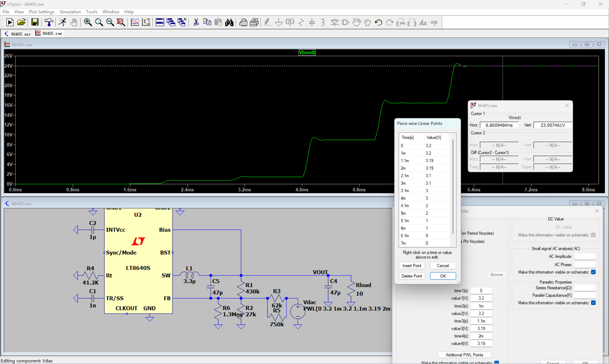
Task: Click the Cursor 1 Vert field
Action: tap(553, 125)
